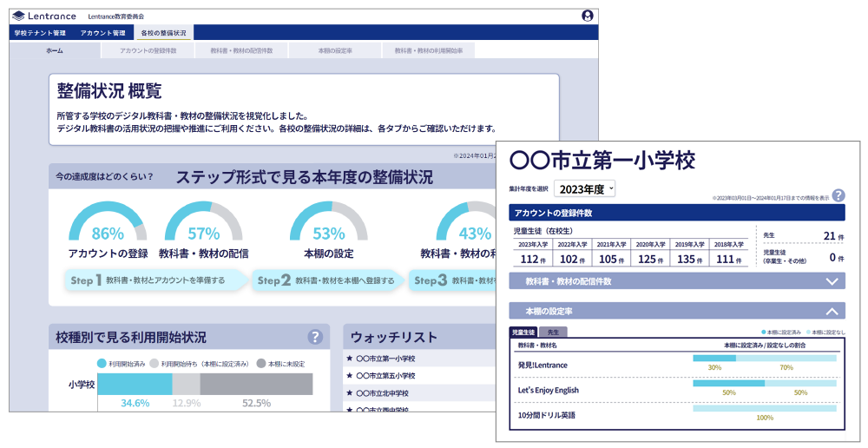Click star beside ○○市立第五小学校 in watchlist
Image resolution: width=868 pixels, height=448 pixels.
[349, 376]
